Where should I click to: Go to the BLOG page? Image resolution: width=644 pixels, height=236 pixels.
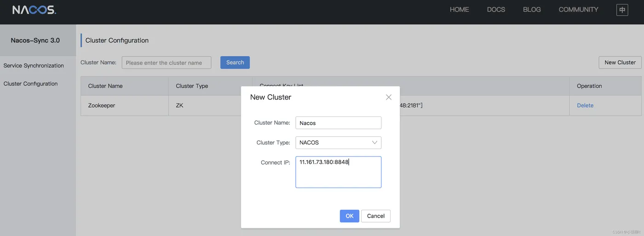(532, 10)
